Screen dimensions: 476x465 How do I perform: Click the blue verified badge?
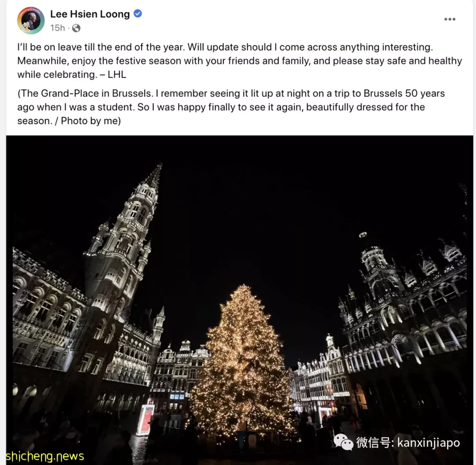tap(138, 14)
